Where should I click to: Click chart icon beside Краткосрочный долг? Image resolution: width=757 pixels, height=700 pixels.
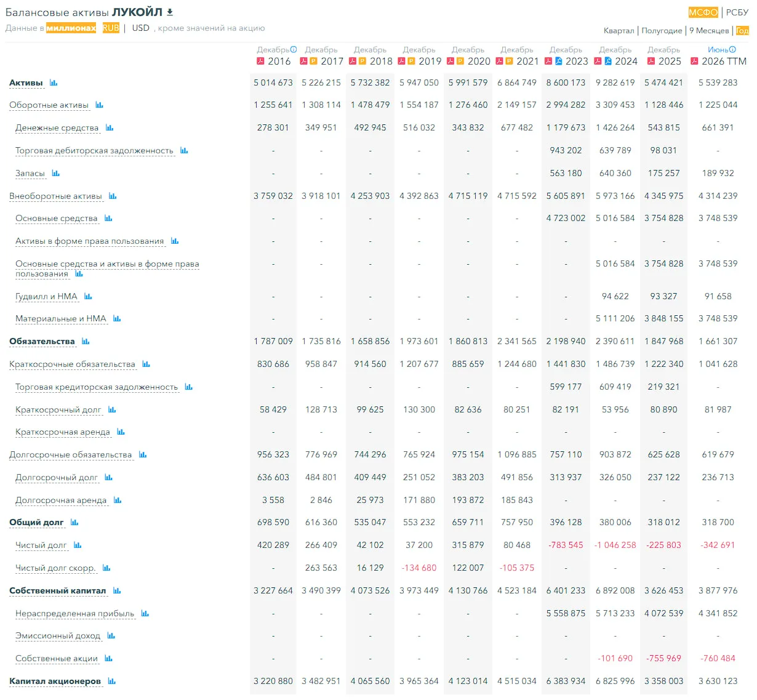pyautogui.click(x=112, y=409)
